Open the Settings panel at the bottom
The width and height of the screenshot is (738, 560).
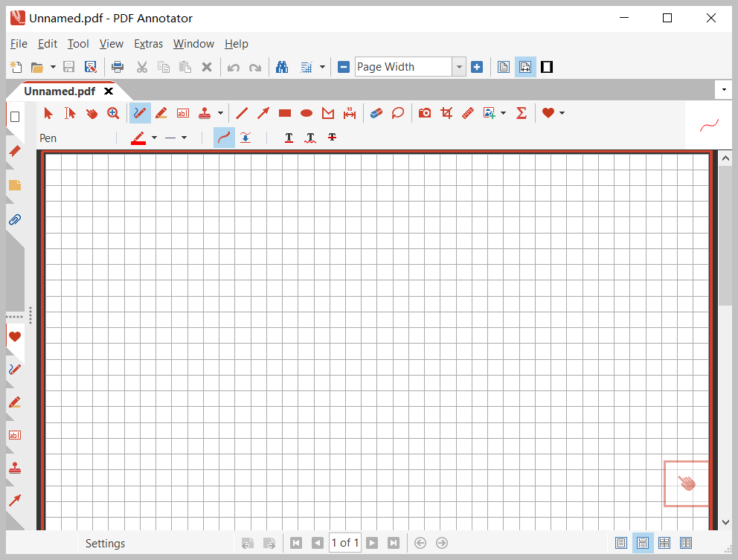(105, 543)
